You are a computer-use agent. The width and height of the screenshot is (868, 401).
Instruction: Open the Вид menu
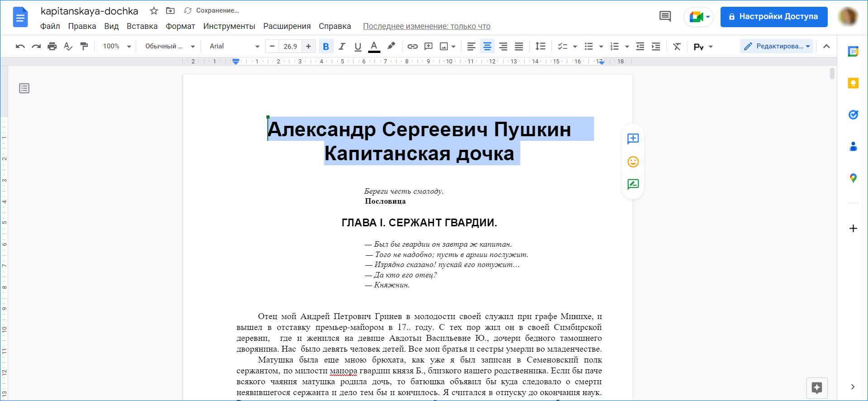pyautogui.click(x=111, y=26)
